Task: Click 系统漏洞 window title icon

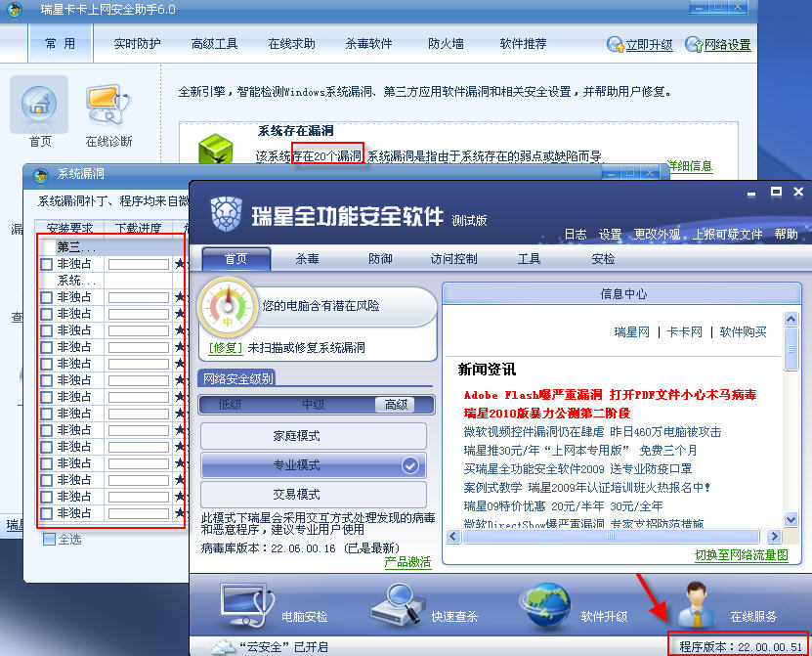Action: 40,175
